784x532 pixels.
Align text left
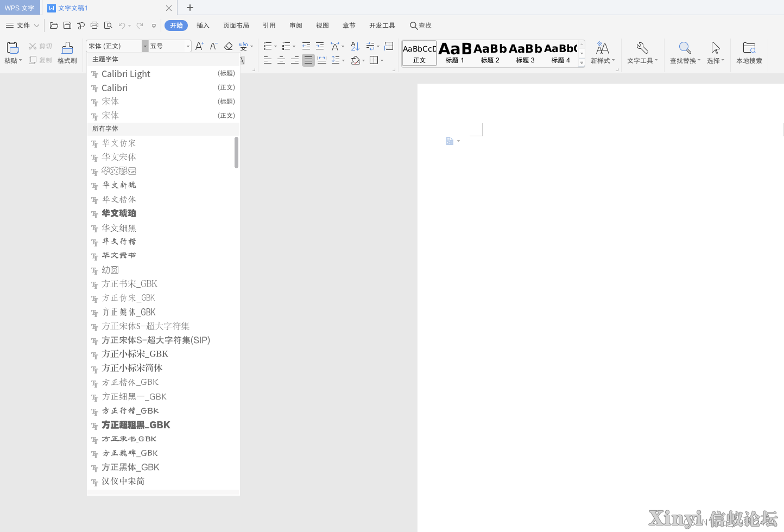[268, 60]
